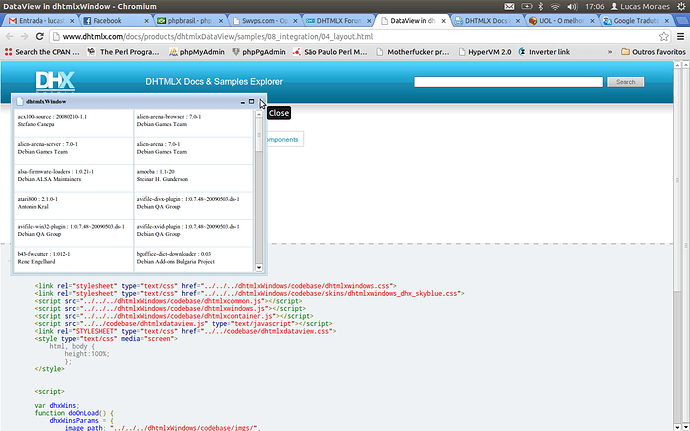Open the Chromium wrench menu icon

(682, 37)
